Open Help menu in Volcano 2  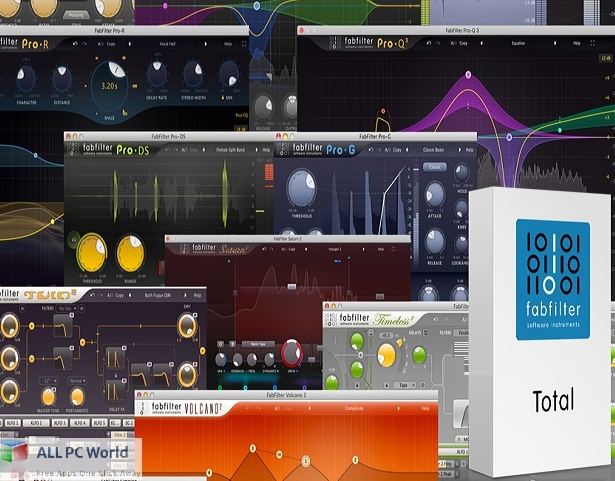point(426,408)
